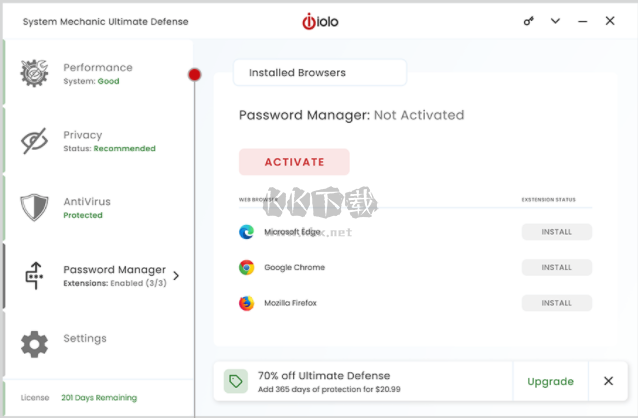Screen dimensions: 638x418
Task: Click the Status: Recommended text
Action: tap(109, 149)
